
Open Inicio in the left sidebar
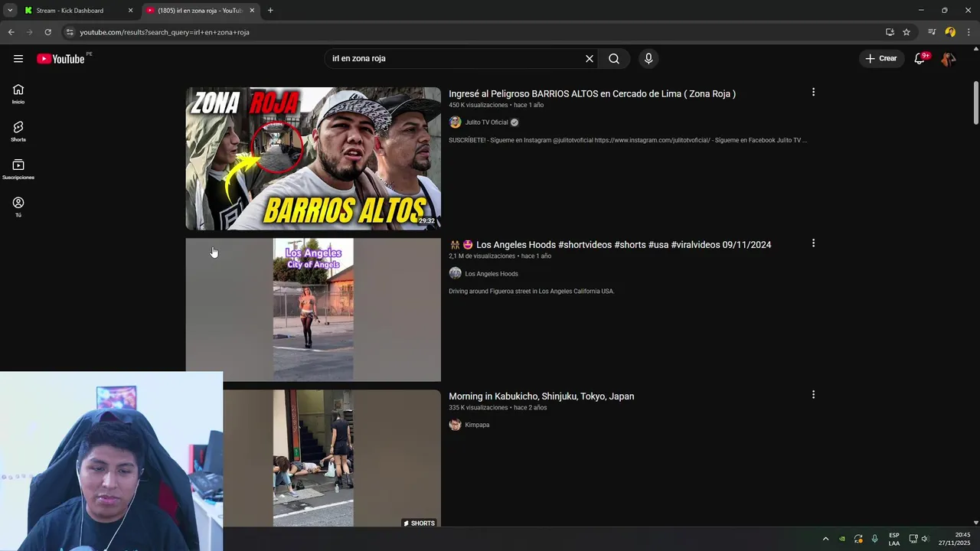pyautogui.click(x=18, y=93)
